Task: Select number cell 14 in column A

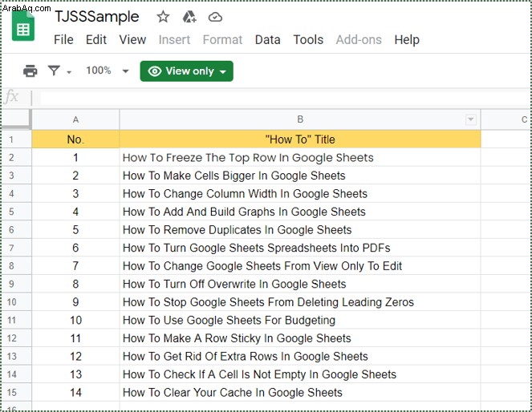Action: coord(75,392)
